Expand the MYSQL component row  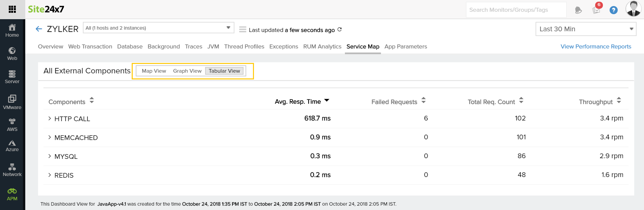point(50,156)
